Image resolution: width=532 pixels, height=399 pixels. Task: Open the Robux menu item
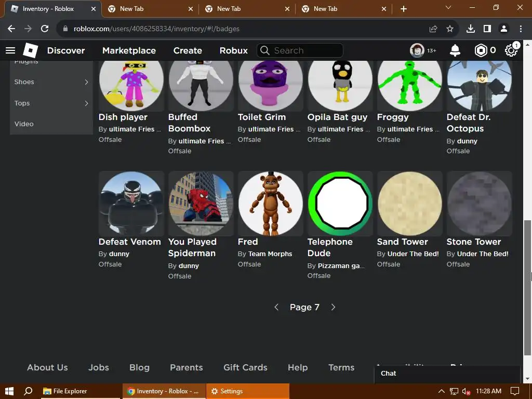pyautogui.click(x=233, y=50)
